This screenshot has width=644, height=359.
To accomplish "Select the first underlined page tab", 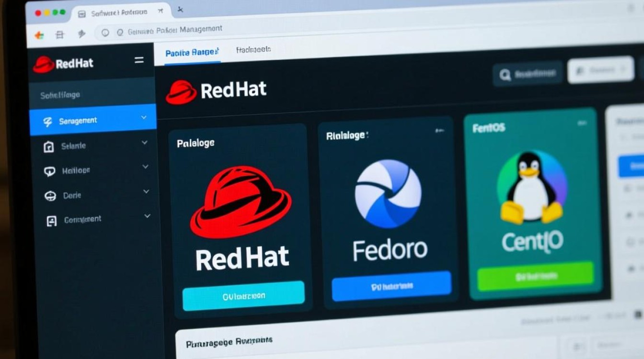I will point(192,53).
